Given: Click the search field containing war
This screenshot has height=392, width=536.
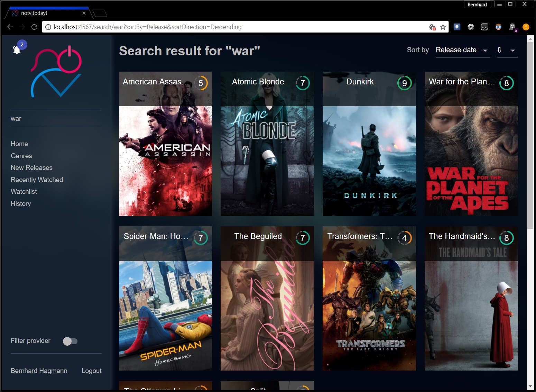Looking at the screenshot, I should coord(56,119).
